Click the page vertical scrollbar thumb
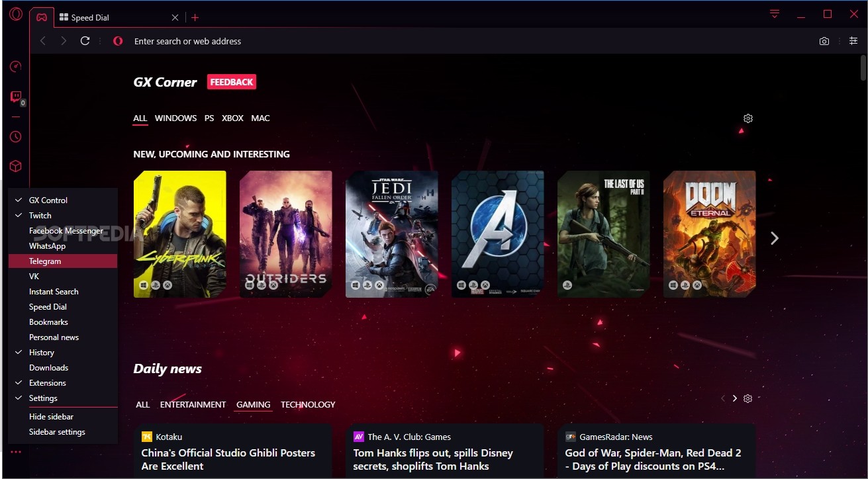The image size is (868, 479). pos(863,68)
